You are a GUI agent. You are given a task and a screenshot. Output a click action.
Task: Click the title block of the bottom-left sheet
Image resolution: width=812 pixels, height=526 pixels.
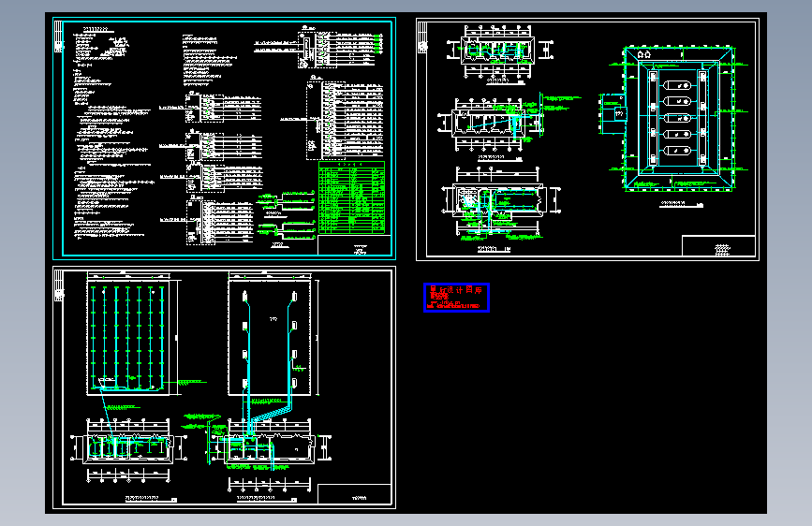[x=354, y=494]
